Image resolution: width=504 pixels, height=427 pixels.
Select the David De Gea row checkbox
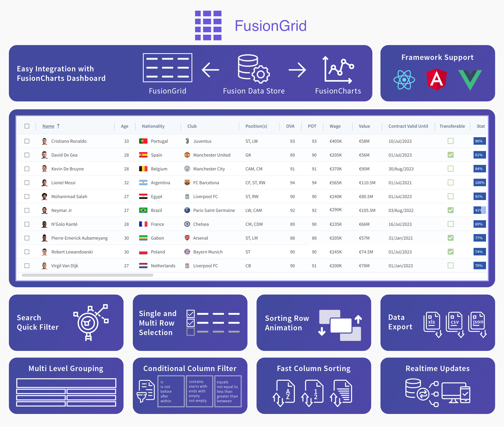(27, 155)
